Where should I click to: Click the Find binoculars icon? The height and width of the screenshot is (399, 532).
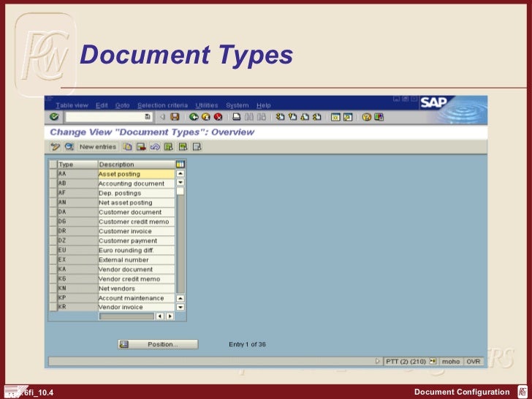click(249, 117)
